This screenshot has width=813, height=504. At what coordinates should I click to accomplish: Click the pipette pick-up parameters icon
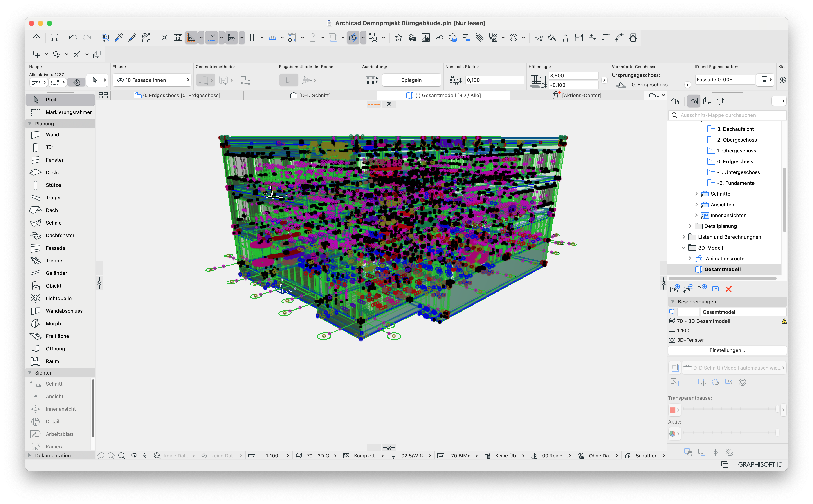[x=119, y=38]
